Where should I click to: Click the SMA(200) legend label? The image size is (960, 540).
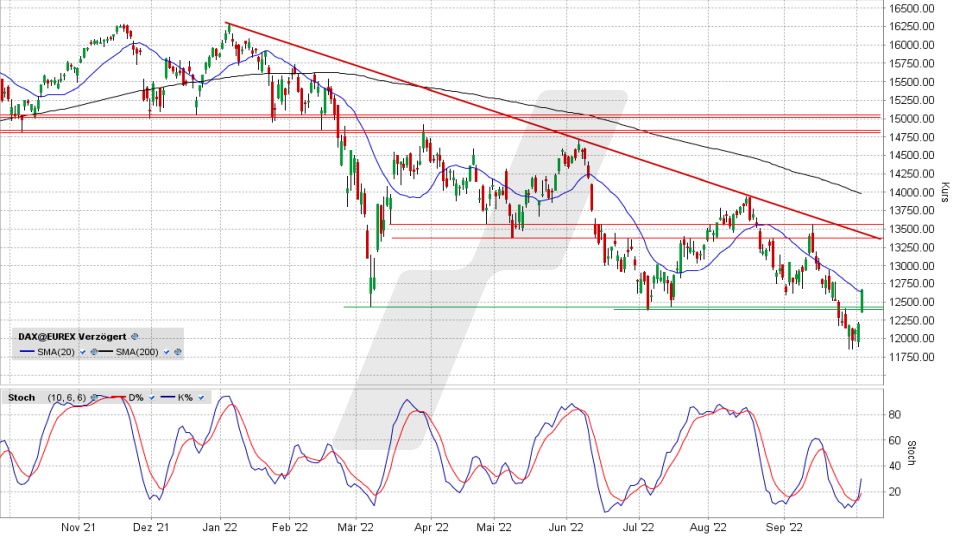click(137, 352)
